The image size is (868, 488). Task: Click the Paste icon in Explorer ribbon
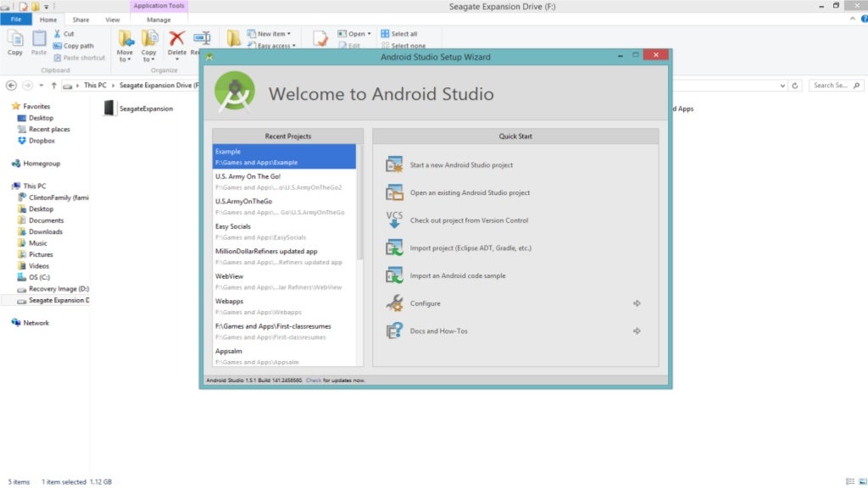(39, 39)
